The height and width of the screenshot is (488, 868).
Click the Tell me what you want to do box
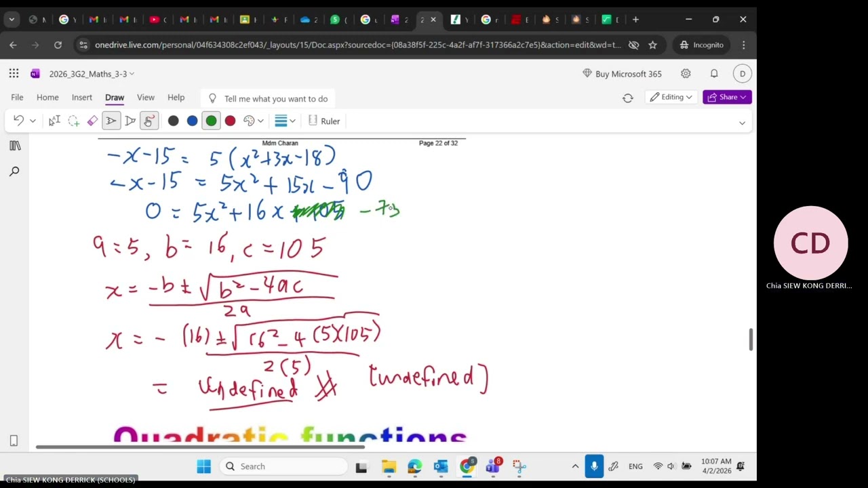click(x=268, y=98)
